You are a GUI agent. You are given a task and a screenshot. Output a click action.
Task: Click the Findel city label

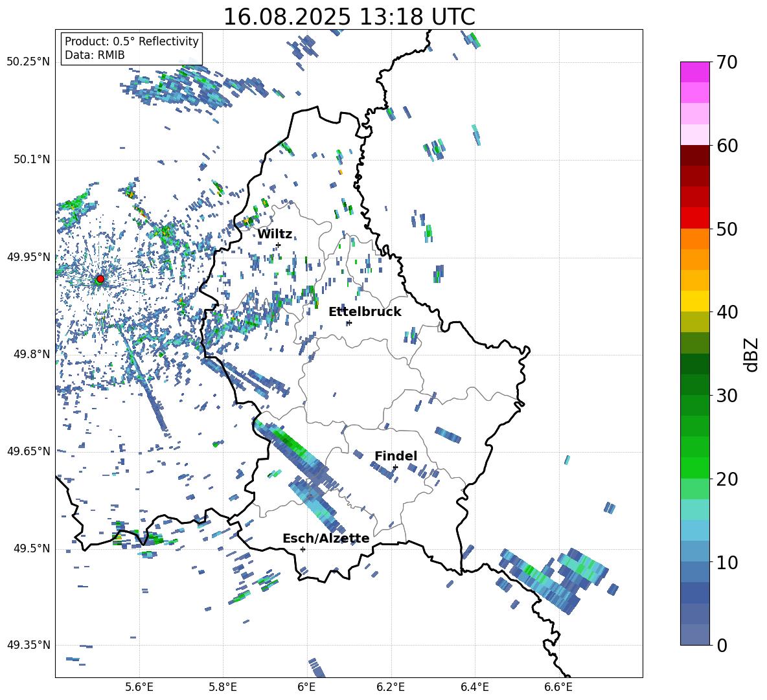tap(396, 456)
